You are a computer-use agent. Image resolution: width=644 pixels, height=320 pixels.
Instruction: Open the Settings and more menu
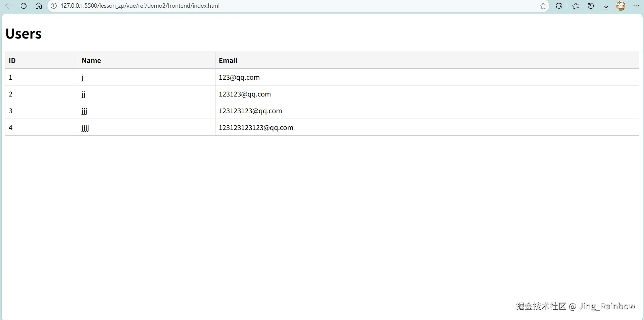coord(637,6)
